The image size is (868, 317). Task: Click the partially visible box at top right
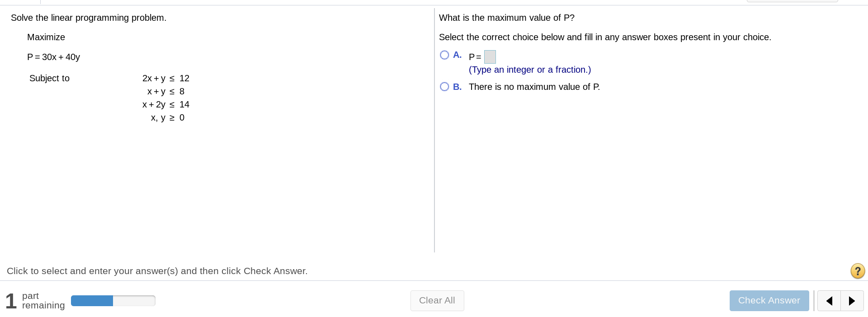[793, 1]
